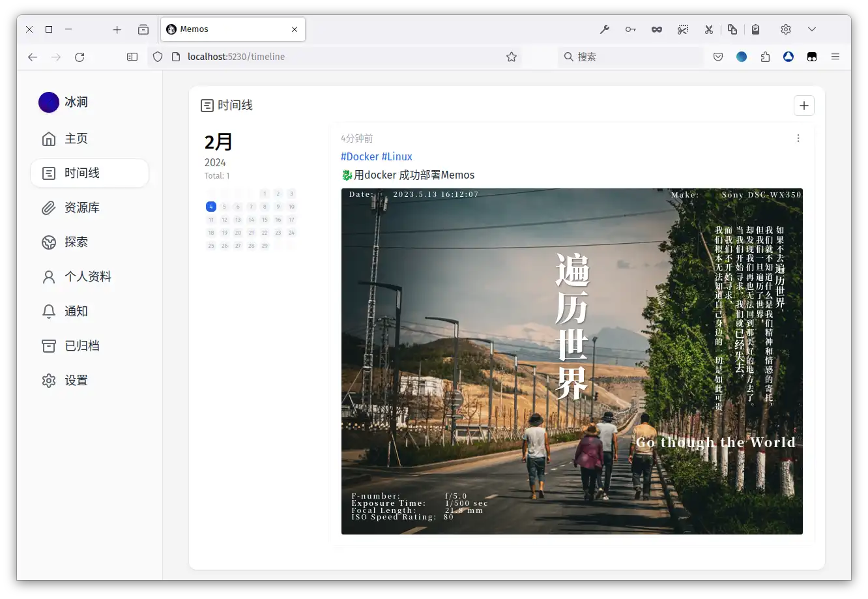Viewport: 868px width, 599px height.
Task: Open 设置 settings page
Action: [76, 381]
